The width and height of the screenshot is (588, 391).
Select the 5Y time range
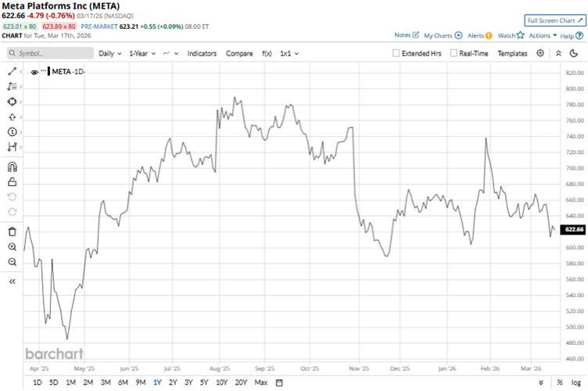click(203, 382)
